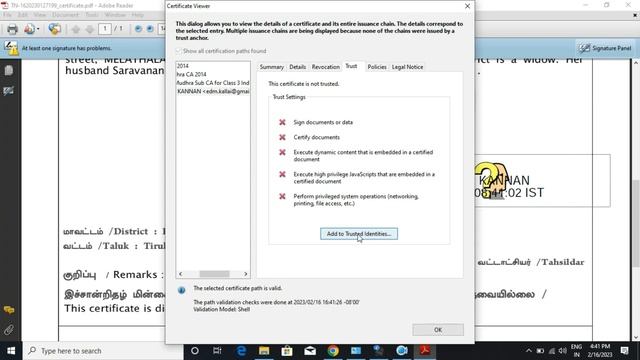The image size is (640, 360).
Task: Go to next page arrow in Reader
Action: 90,29
